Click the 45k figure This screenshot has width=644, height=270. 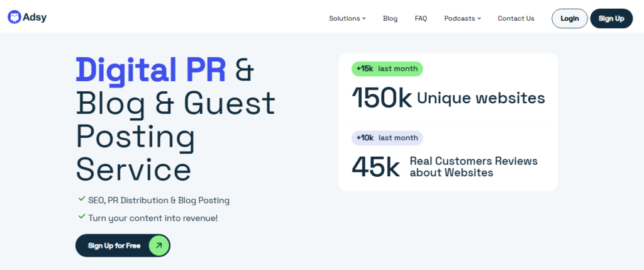pos(375,166)
